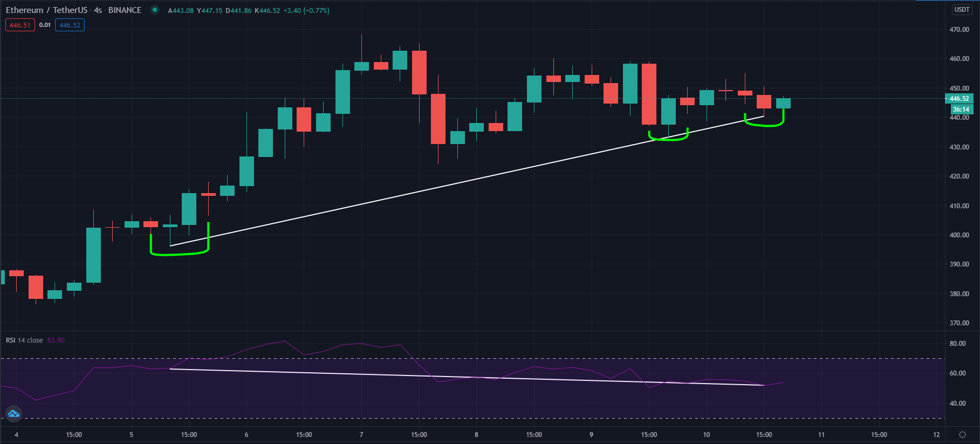
Task: Open the USDT currency selector
Action: pyautogui.click(x=962, y=10)
